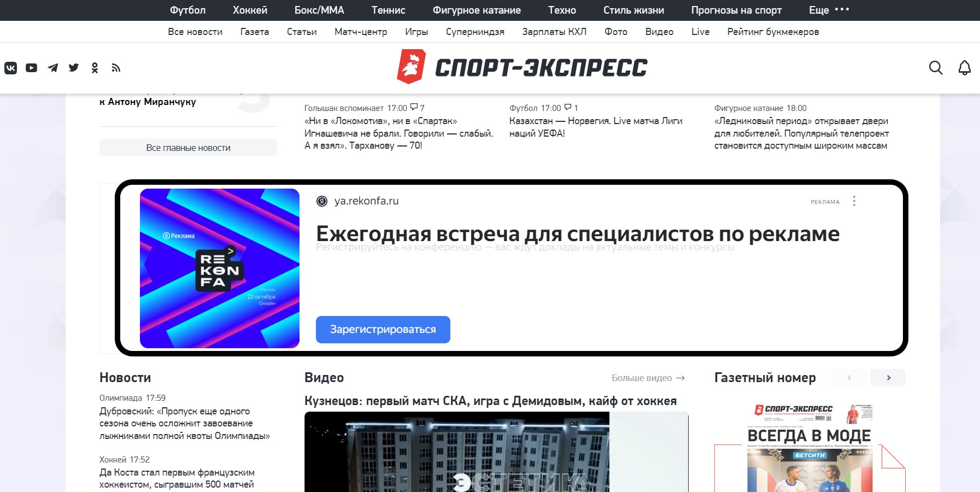Open the YouTube channel icon
The width and height of the screenshot is (980, 492).
[32, 68]
